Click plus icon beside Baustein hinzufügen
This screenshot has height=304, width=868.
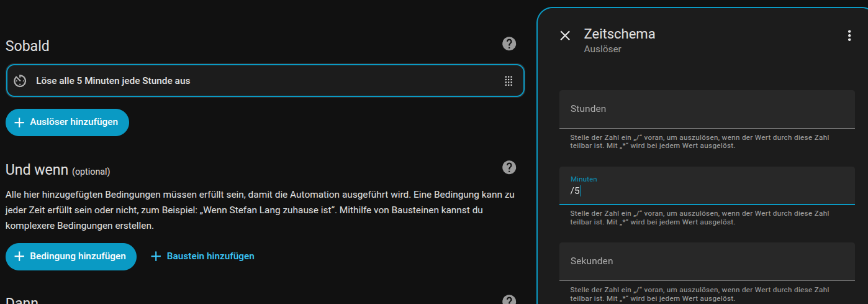pos(156,256)
